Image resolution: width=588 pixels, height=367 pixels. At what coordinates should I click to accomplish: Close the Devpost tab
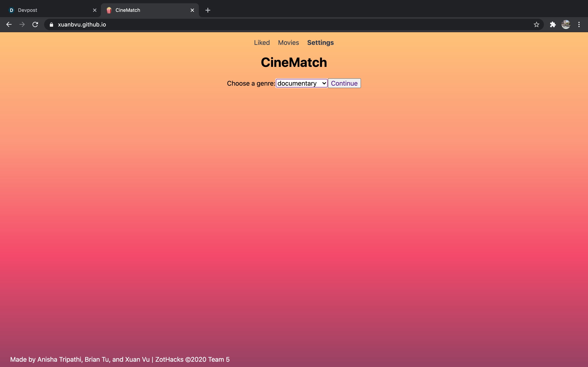(95, 10)
